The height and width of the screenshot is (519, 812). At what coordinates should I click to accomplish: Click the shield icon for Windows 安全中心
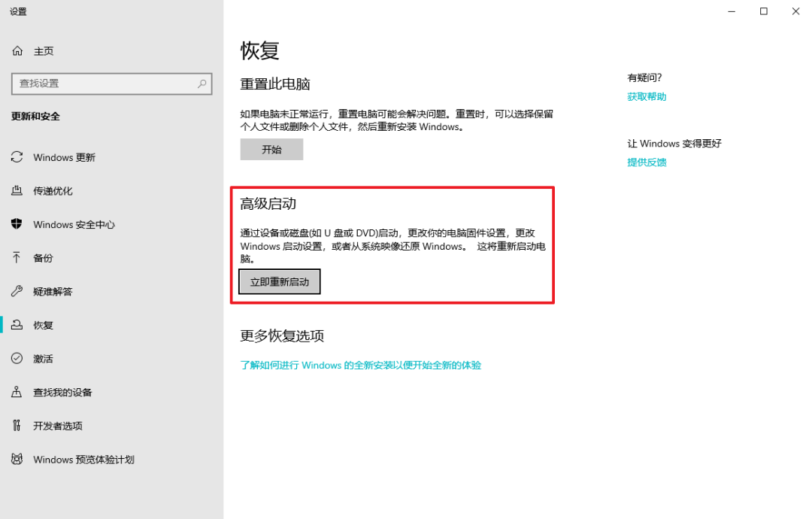tap(17, 223)
